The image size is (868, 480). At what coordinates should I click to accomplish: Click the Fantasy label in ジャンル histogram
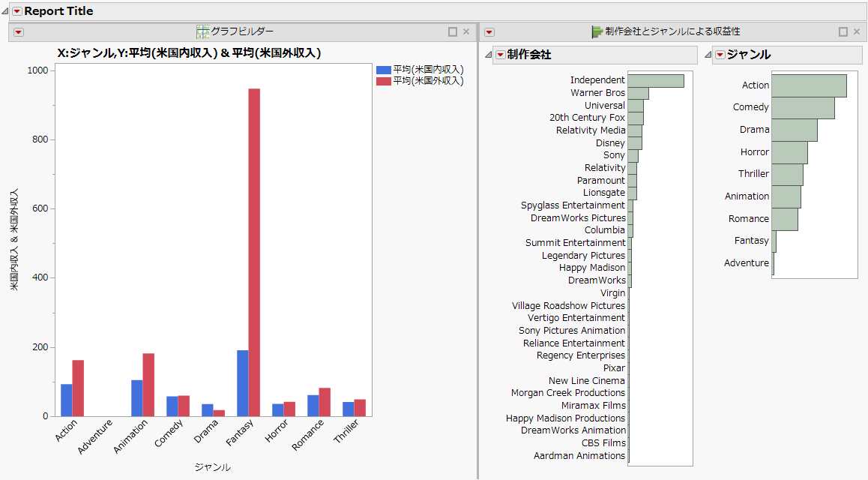tap(751, 241)
